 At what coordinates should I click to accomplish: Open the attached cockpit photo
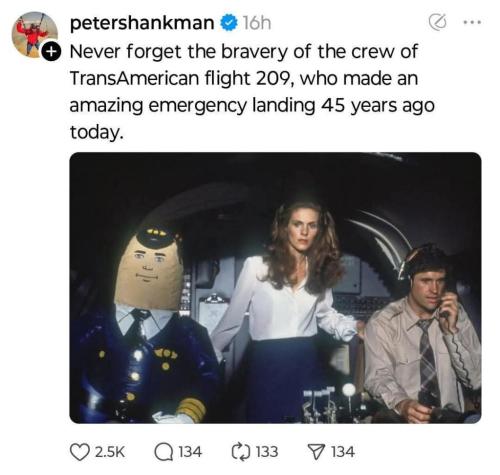pos(275,288)
